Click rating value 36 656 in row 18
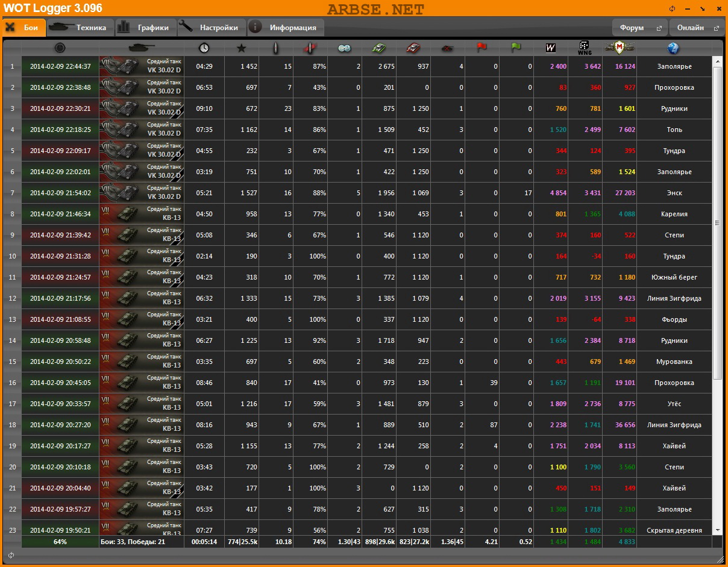The image size is (728, 567). [625, 425]
